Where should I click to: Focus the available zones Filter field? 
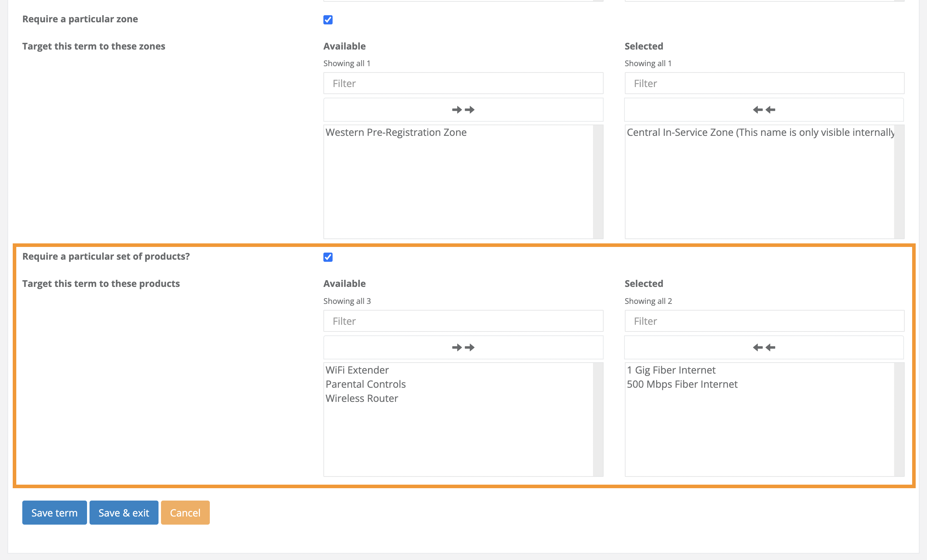click(463, 83)
